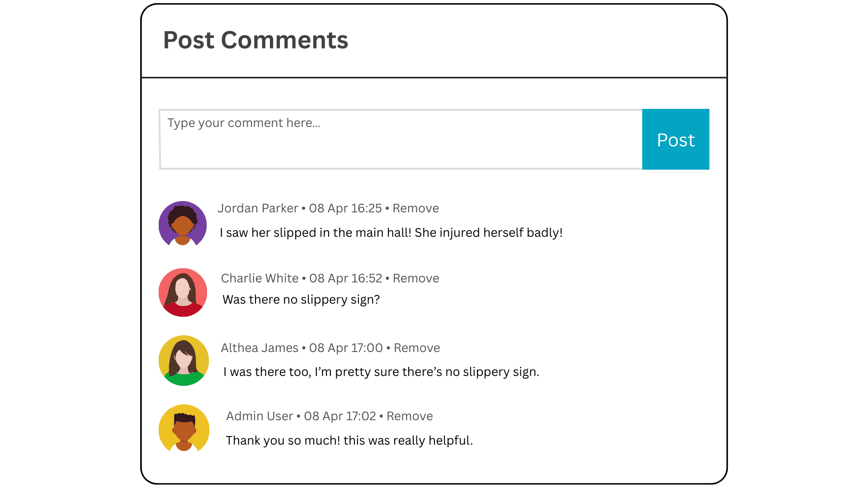The width and height of the screenshot is (868, 488).
Task: Remove Admin User's comment
Action: coord(410,416)
